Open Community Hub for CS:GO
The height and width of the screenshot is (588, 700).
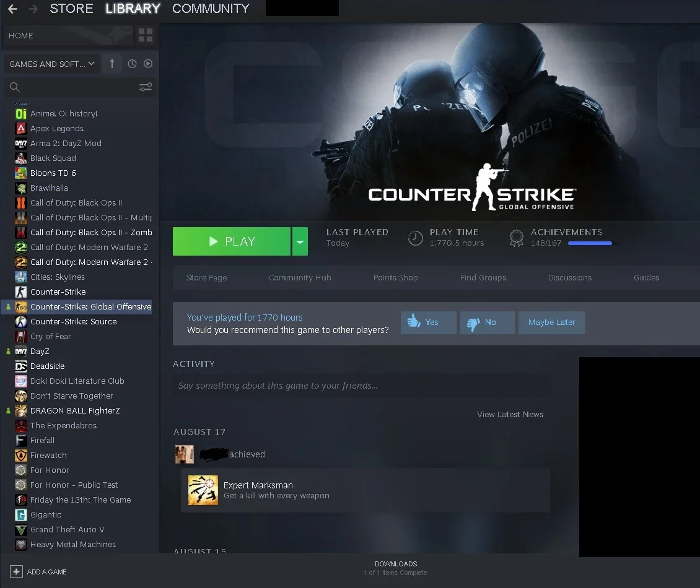click(x=300, y=277)
